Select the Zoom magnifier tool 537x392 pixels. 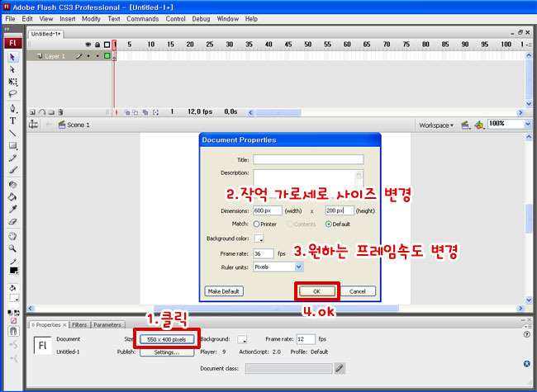(x=12, y=248)
